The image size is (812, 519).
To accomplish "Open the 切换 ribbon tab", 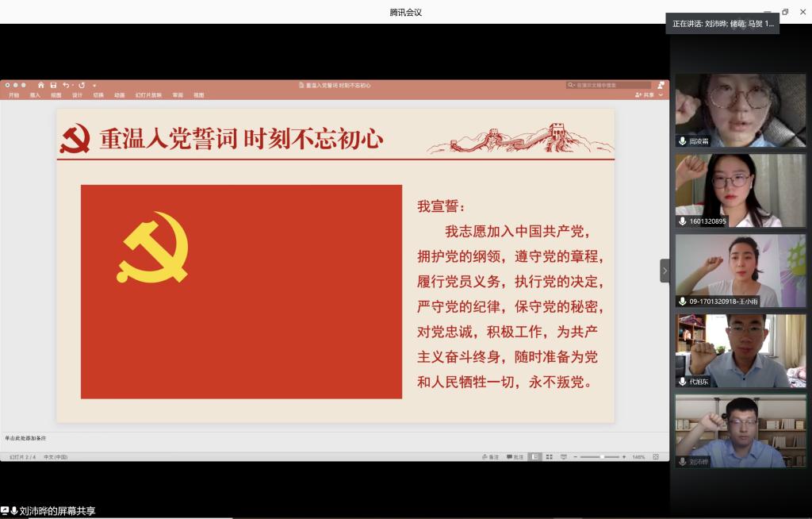I will pos(98,95).
